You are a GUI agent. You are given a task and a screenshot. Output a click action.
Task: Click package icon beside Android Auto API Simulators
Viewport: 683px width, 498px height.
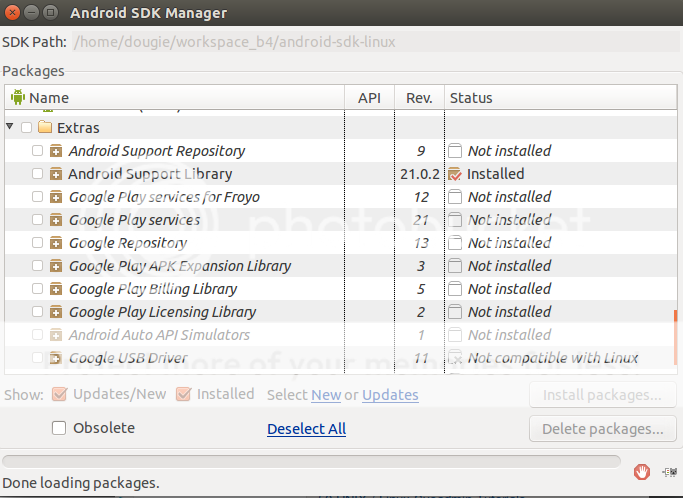point(56,335)
